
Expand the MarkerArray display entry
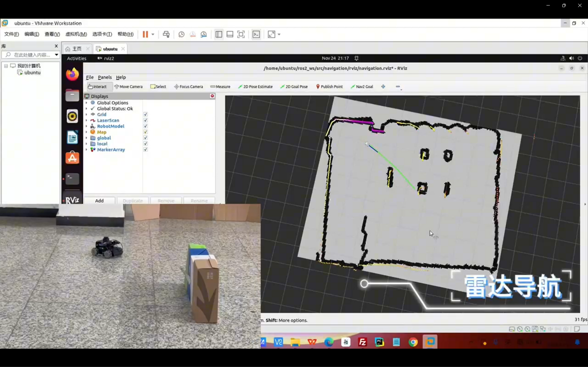click(87, 149)
